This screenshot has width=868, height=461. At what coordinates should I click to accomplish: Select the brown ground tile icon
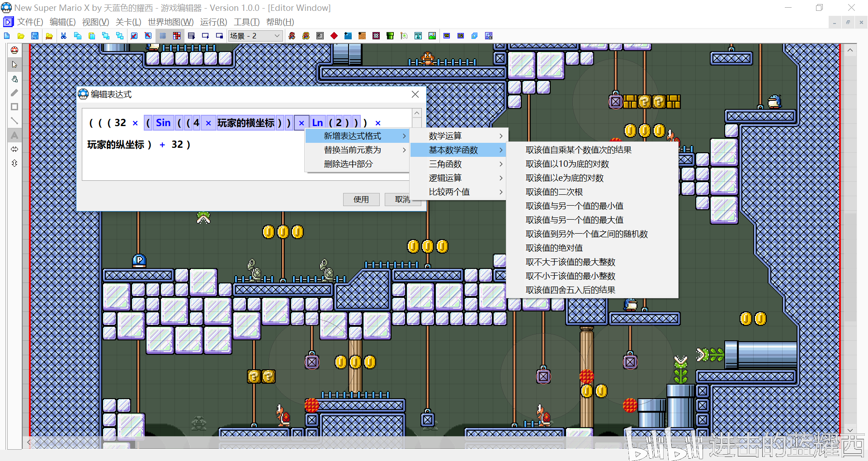point(362,36)
